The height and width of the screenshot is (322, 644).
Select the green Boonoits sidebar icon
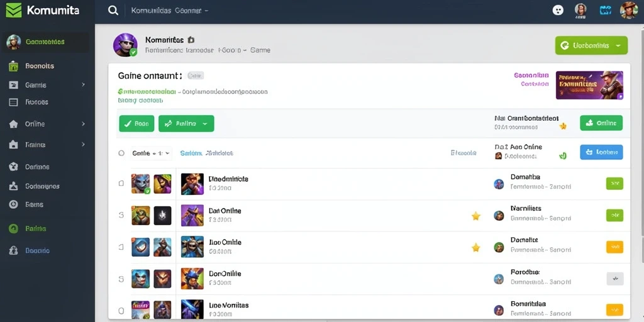[x=14, y=66]
